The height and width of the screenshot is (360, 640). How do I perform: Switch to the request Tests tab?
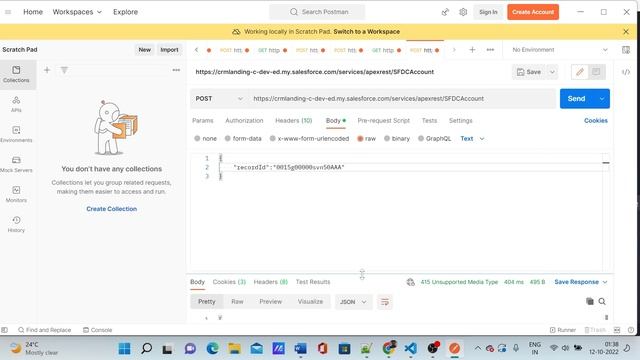coord(429,120)
